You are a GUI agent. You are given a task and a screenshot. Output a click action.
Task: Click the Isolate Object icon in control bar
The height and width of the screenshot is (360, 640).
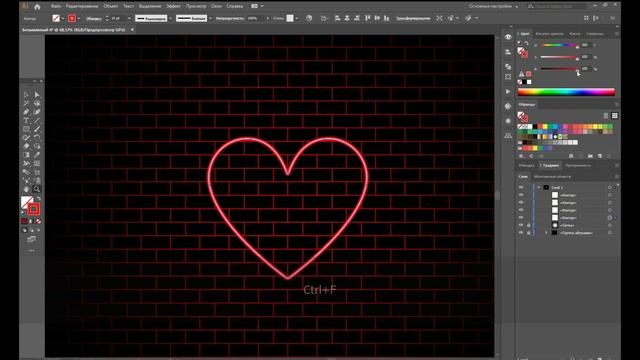[x=439, y=18]
